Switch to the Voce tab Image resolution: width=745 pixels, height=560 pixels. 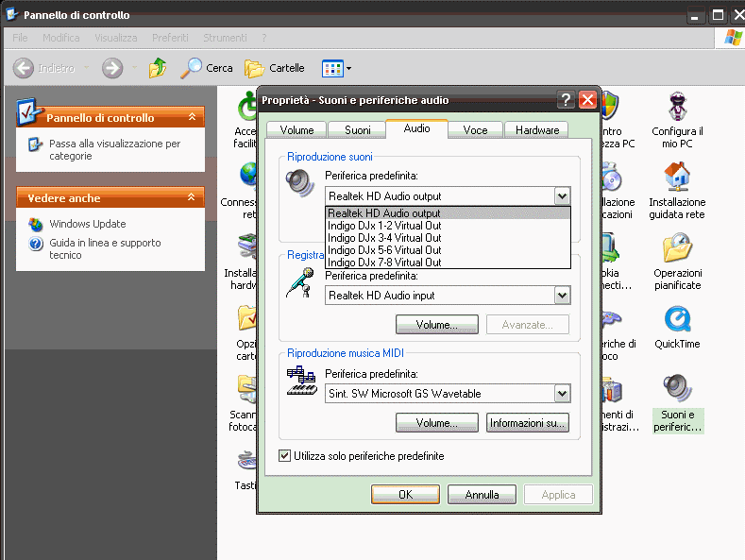tap(475, 130)
